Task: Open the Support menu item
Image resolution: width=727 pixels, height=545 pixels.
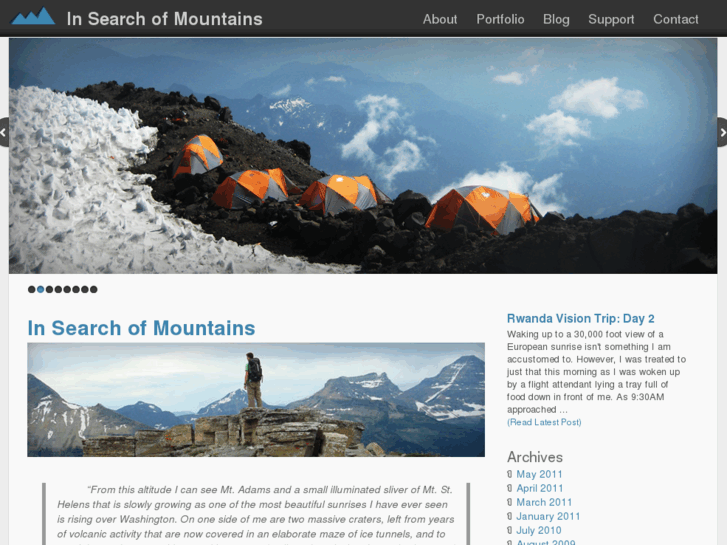Action: coord(611,19)
